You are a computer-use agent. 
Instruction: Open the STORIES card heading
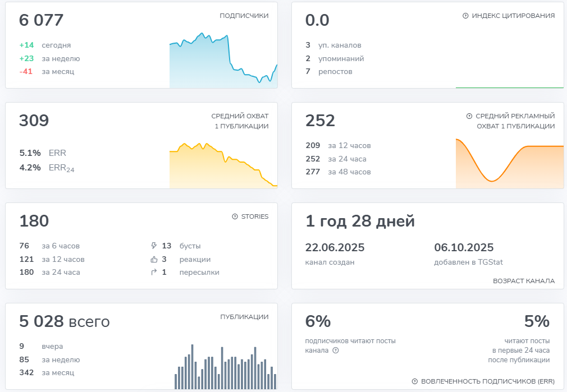pyautogui.click(x=254, y=217)
